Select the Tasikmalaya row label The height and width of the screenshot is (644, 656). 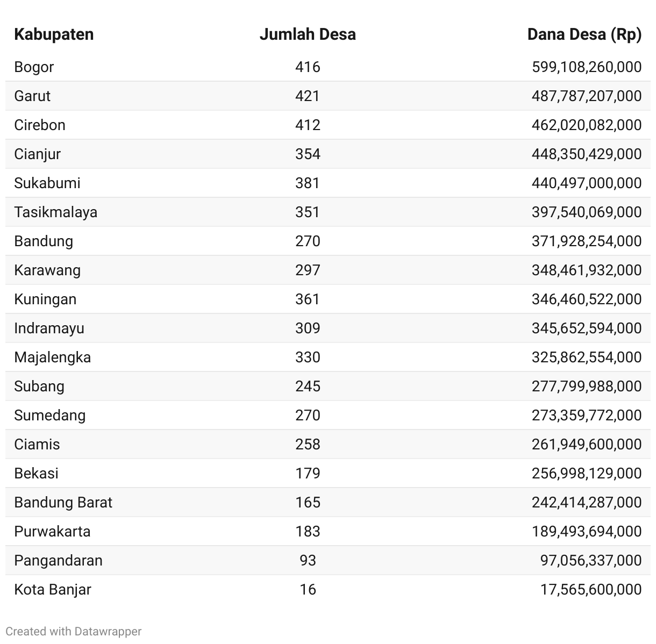[56, 212]
